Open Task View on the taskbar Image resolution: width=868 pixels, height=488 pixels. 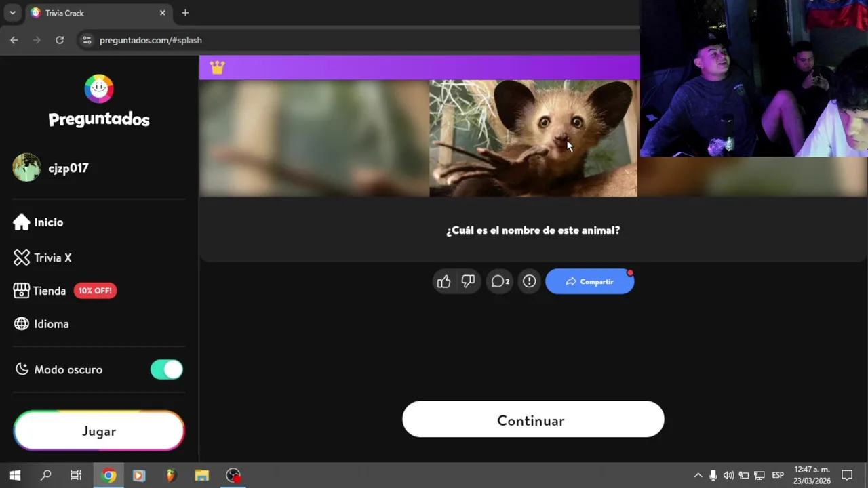[x=76, y=475]
